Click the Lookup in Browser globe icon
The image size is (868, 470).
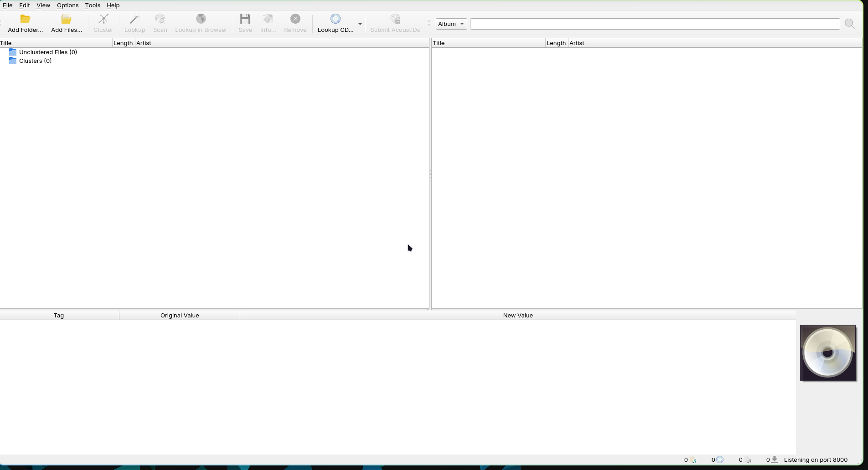[201, 19]
